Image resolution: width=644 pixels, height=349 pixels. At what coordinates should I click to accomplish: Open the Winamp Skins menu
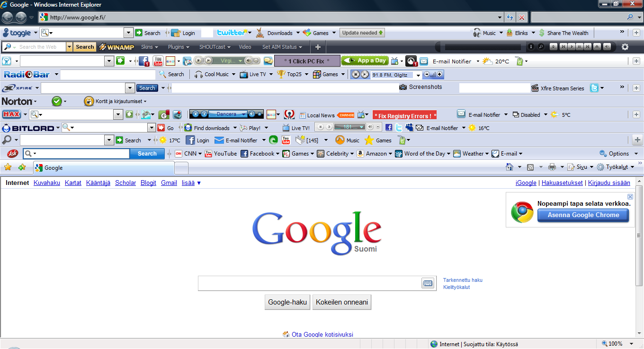(x=149, y=47)
